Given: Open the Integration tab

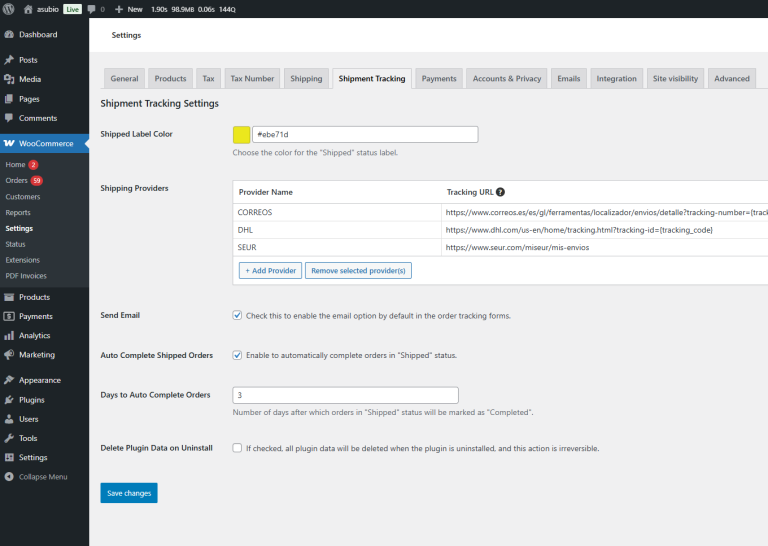Looking at the screenshot, I should [617, 78].
